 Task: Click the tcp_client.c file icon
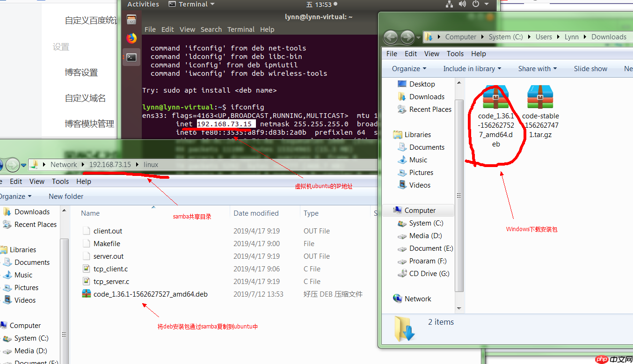86,269
